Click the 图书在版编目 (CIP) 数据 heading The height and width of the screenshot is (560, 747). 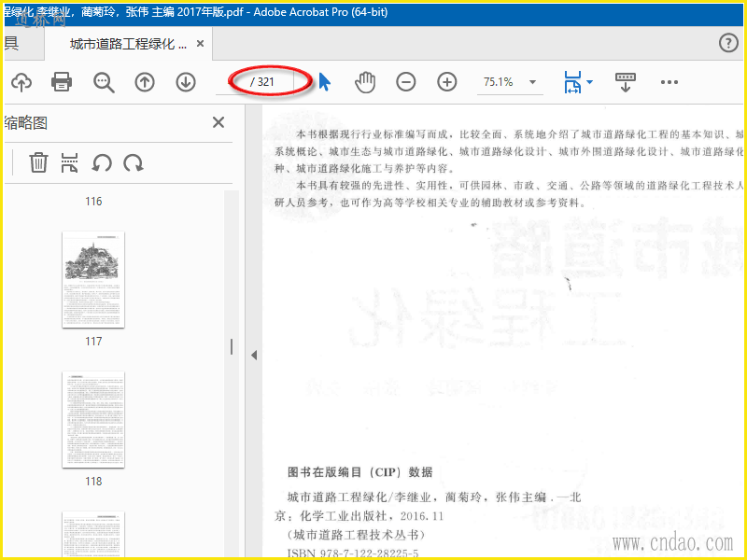click(x=359, y=472)
